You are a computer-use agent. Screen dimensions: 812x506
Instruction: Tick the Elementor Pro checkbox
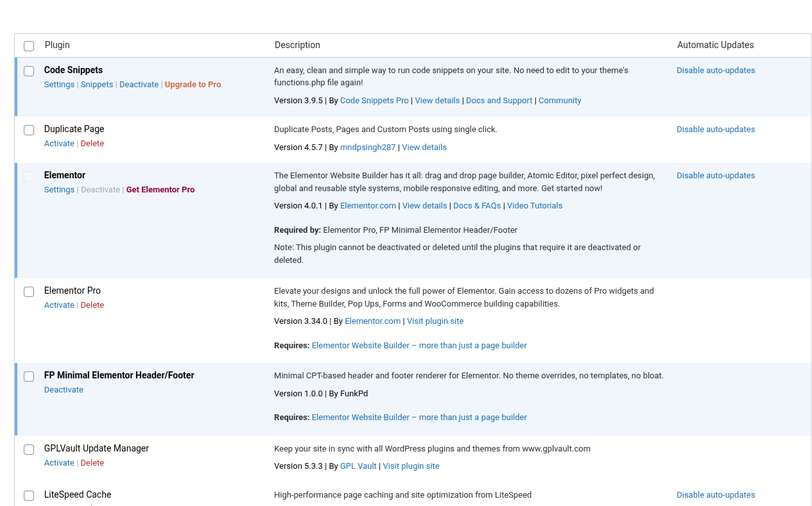tap(28, 292)
